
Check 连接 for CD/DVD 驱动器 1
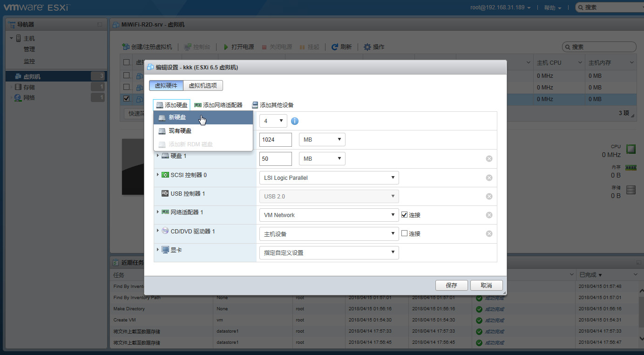tap(404, 233)
